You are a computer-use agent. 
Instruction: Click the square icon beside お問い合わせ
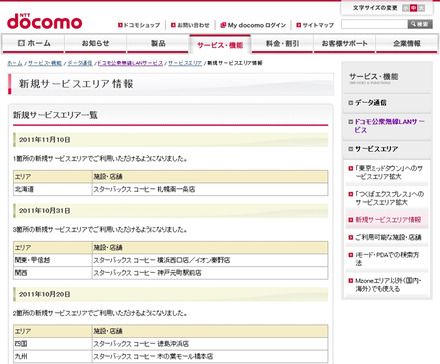click(173, 25)
